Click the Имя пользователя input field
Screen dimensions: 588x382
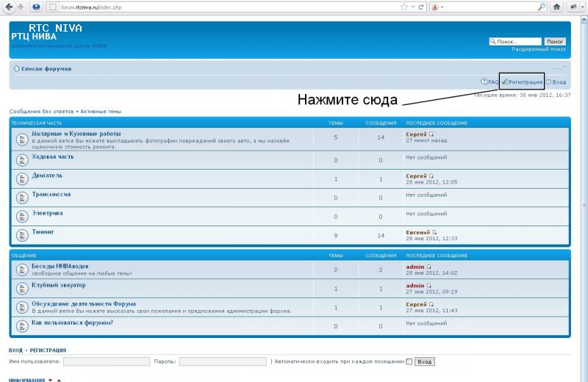tap(107, 361)
